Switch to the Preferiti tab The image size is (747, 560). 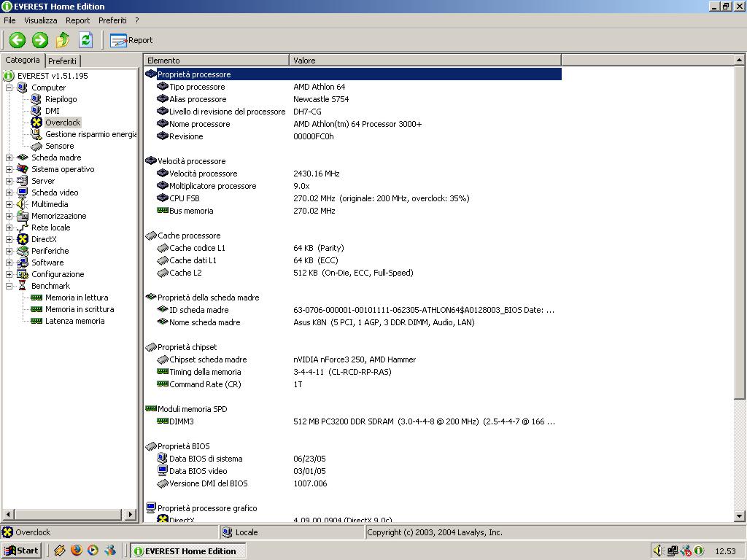[63, 61]
